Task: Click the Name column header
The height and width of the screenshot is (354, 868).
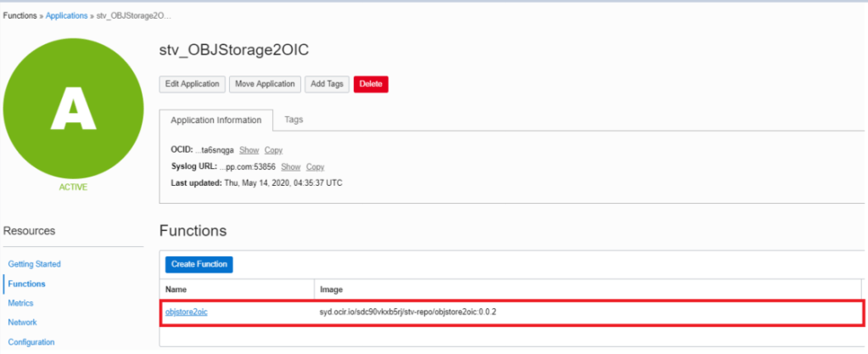Action: [x=176, y=289]
